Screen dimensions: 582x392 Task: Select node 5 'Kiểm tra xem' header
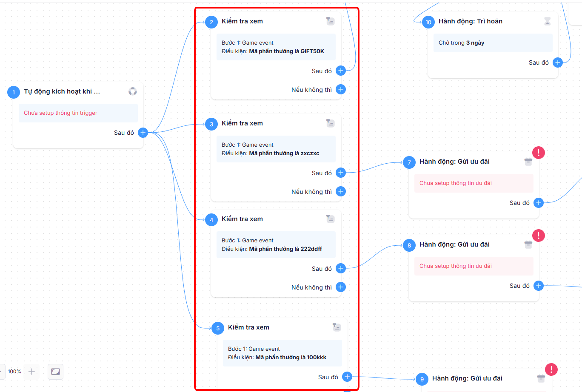[x=248, y=327]
